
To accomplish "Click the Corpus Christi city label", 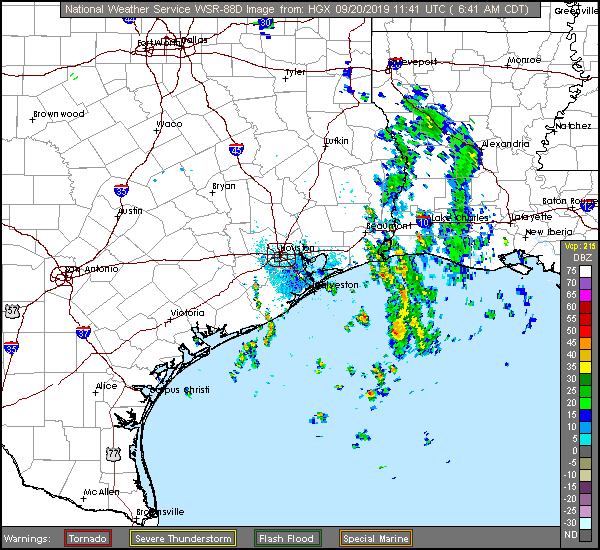I will click(x=179, y=390).
